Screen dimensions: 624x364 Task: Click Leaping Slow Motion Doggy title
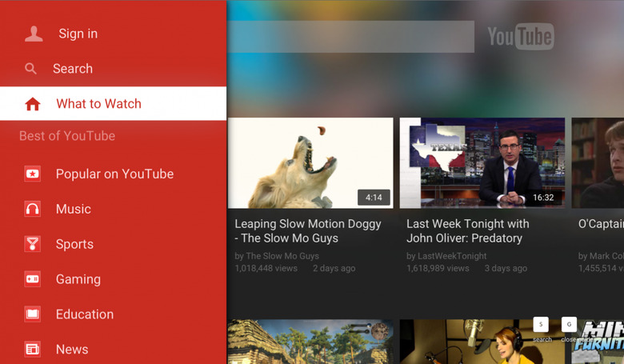coord(308,231)
